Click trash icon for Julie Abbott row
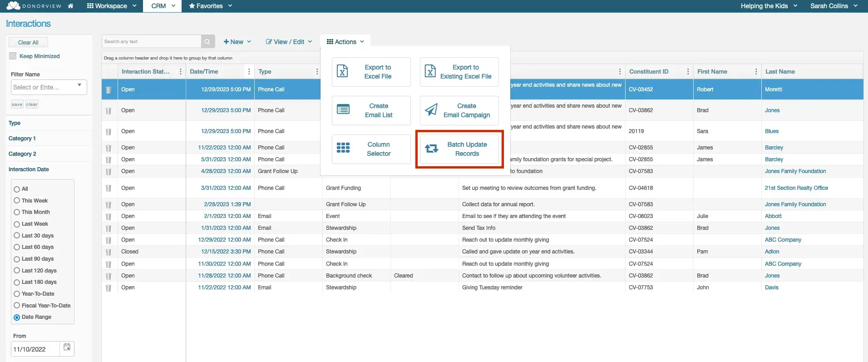The image size is (868, 362). pyautogui.click(x=108, y=216)
